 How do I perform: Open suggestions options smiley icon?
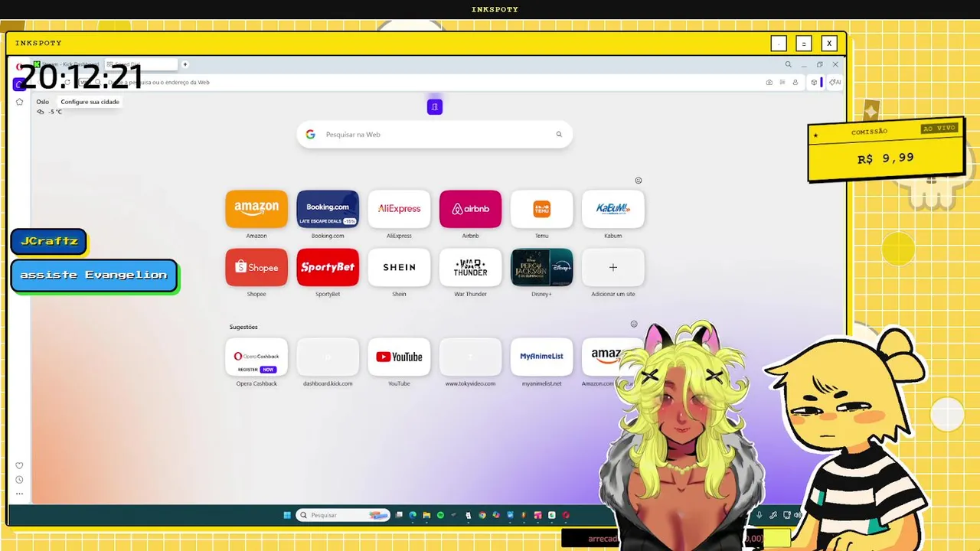pos(634,324)
